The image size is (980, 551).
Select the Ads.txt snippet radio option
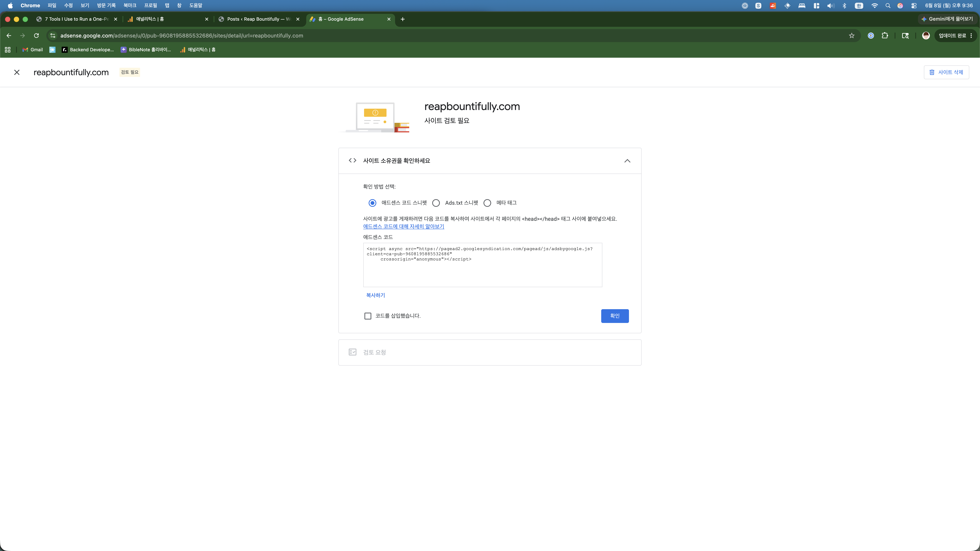coord(436,203)
